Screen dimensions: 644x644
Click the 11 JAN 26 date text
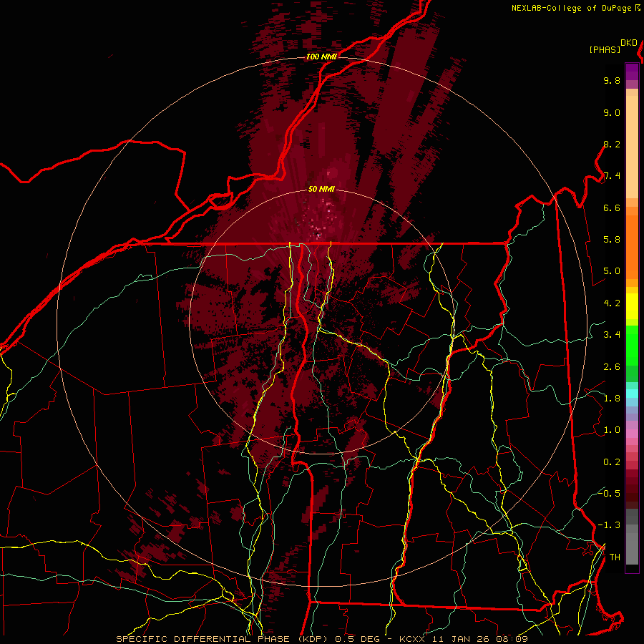click(462, 639)
